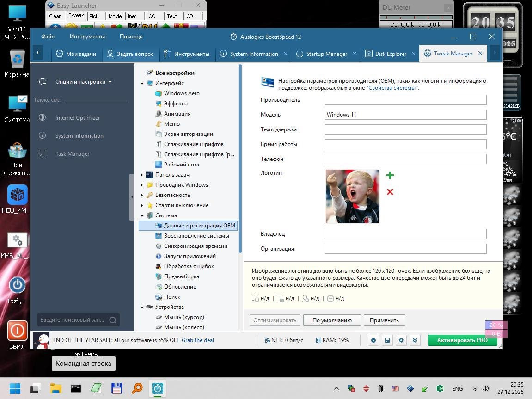Click the Владелец input field
Image resolution: width=532 pixels, height=399 pixels.
(x=405, y=234)
